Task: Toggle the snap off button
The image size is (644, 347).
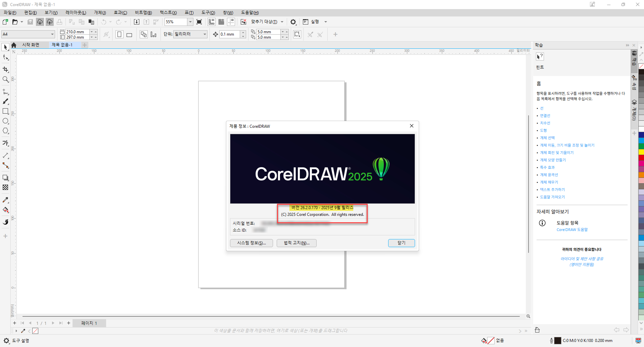Action: [x=243, y=22]
